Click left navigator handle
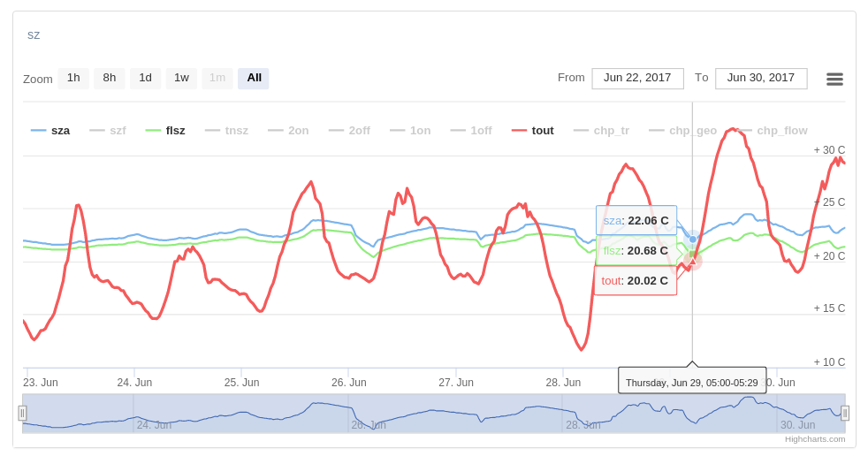868x464 pixels. click(x=22, y=413)
